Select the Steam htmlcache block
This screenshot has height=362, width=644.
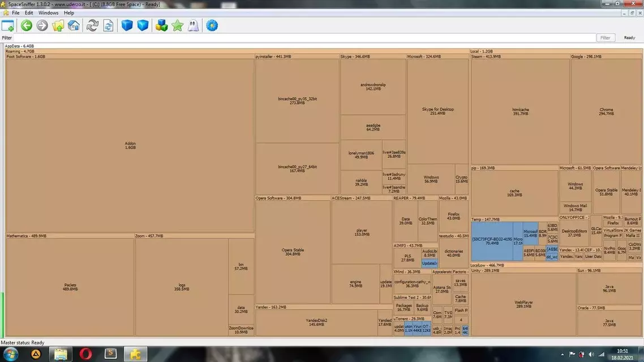pyautogui.click(x=521, y=111)
